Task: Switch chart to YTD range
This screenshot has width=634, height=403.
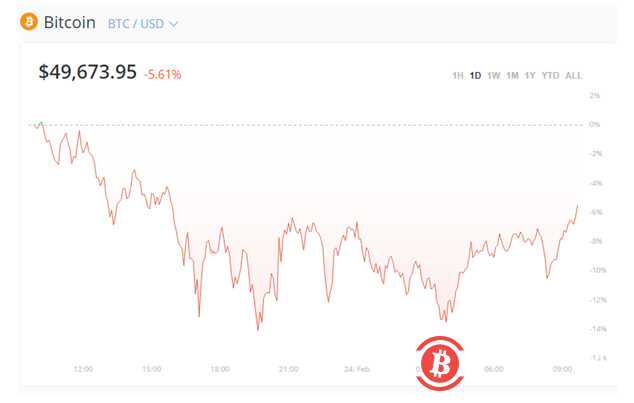Action: click(x=550, y=75)
